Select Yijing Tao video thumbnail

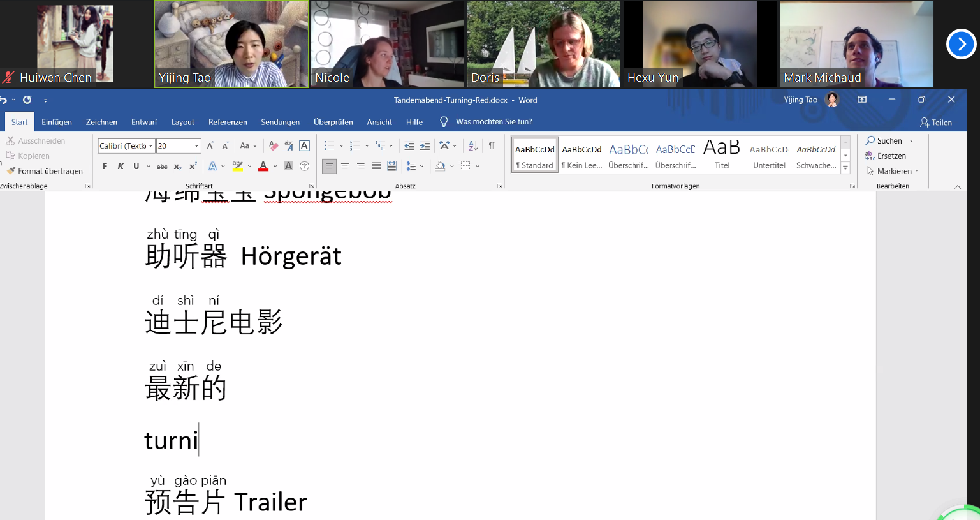point(231,44)
